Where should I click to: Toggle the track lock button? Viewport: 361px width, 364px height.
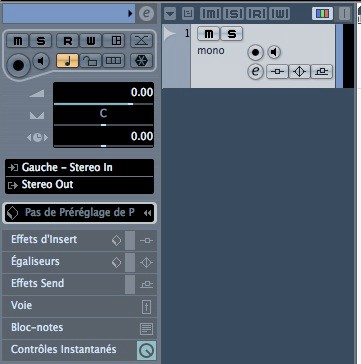coord(90,61)
